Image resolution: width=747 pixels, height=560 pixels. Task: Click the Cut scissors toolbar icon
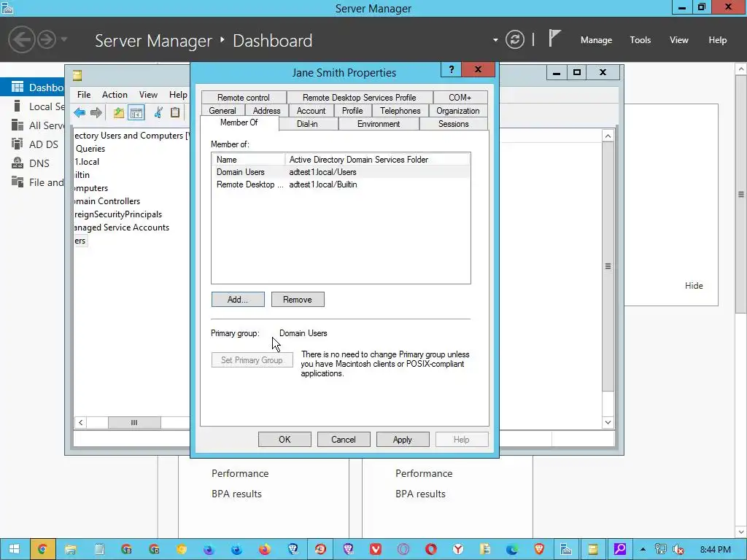tap(158, 113)
